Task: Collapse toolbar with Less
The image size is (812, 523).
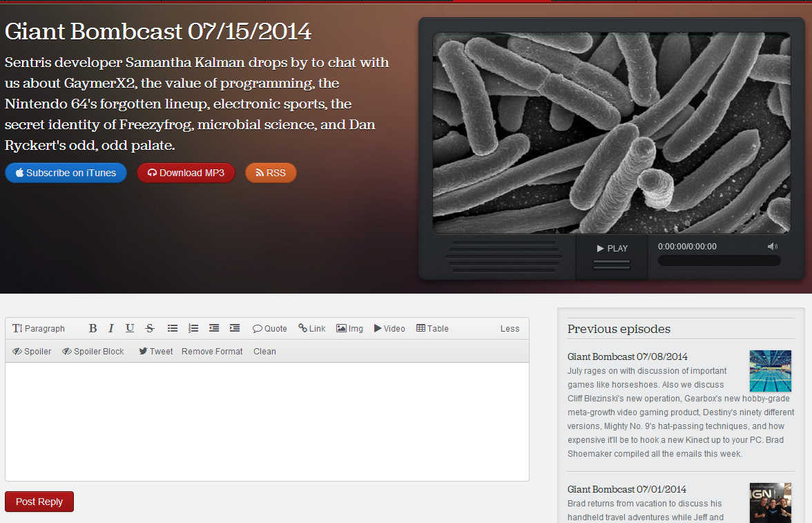Action: 510,328
